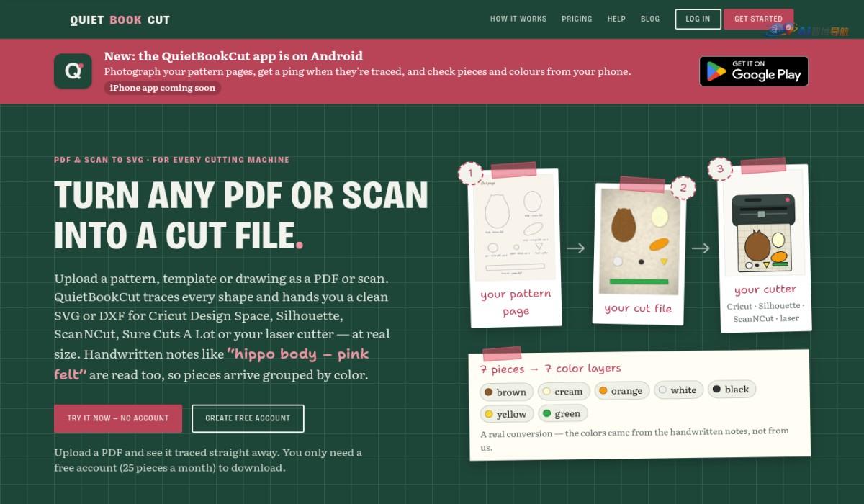
Task: Click Get Started in the header
Action: (x=758, y=19)
